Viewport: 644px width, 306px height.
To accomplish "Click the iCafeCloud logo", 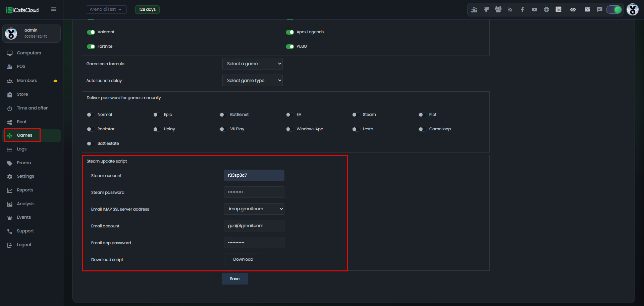I will click(x=22, y=10).
